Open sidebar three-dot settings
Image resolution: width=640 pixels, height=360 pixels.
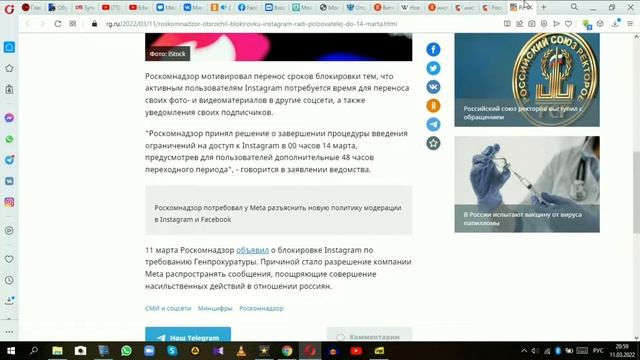coord(9,332)
